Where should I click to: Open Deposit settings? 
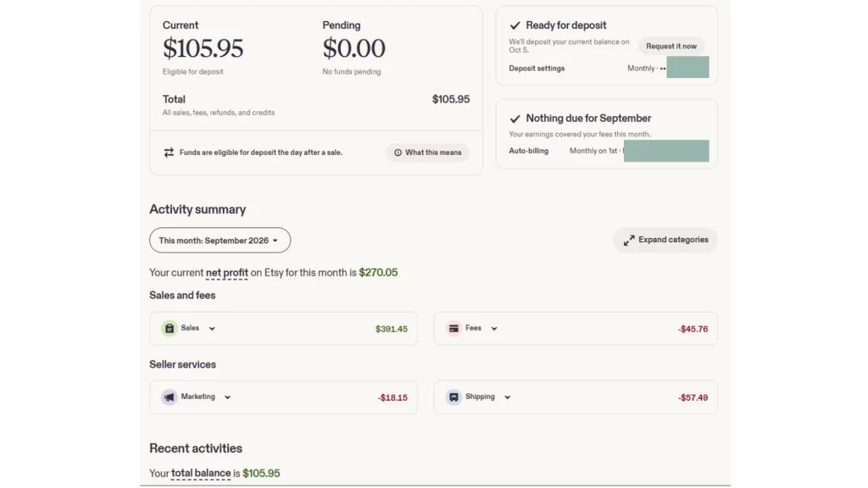(537, 69)
